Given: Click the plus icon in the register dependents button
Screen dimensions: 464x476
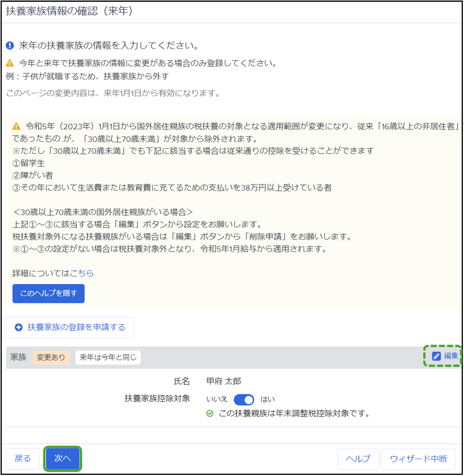Looking at the screenshot, I should coord(19,327).
